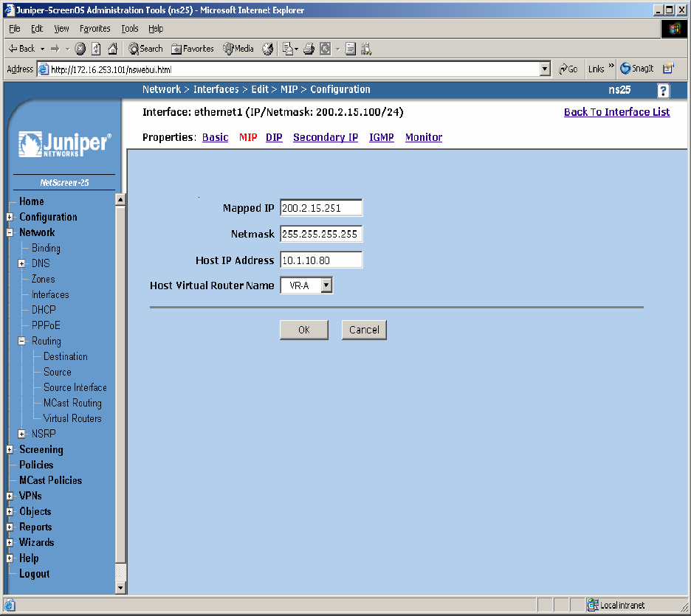Expand the DNS tree node
This screenshot has height=616, width=691.
click(x=21, y=263)
